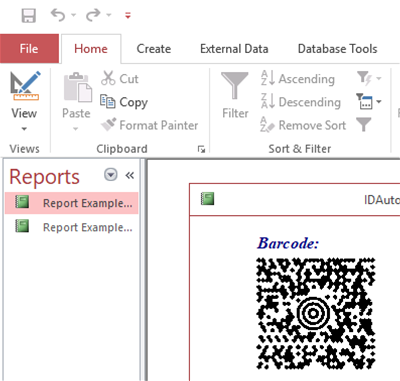Image resolution: width=400 pixels, height=381 pixels.
Task: Select the Format Painter tool
Action: 149,125
